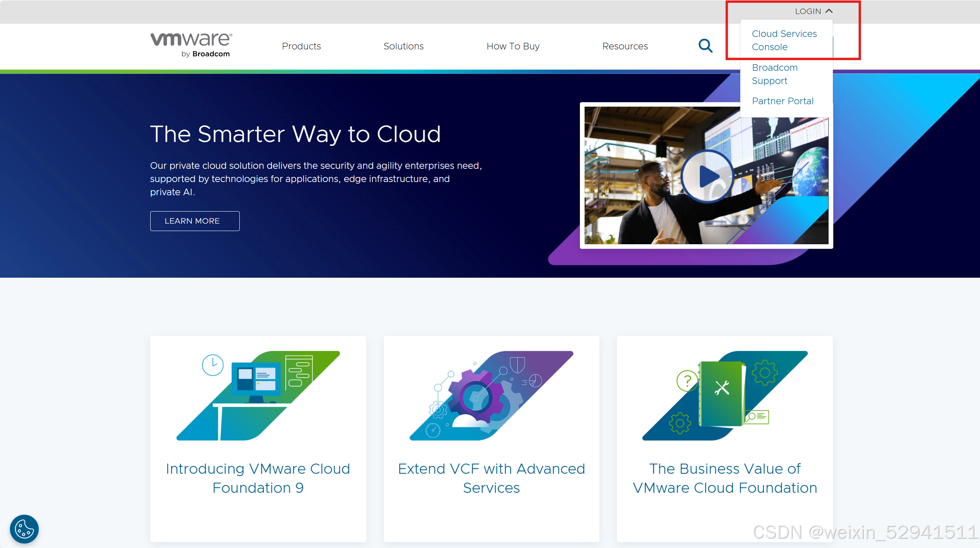Open Business Value of VMware Cloud Foundation link

[x=724, y=478]
